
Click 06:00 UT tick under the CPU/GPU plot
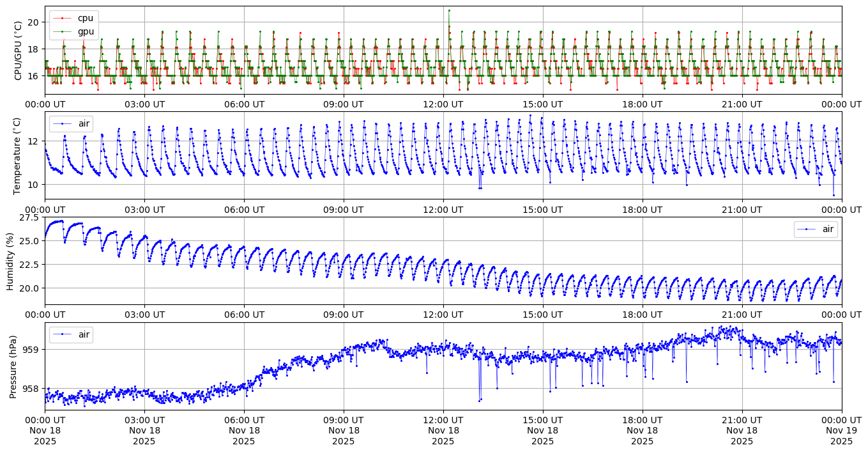pos(244,104)
